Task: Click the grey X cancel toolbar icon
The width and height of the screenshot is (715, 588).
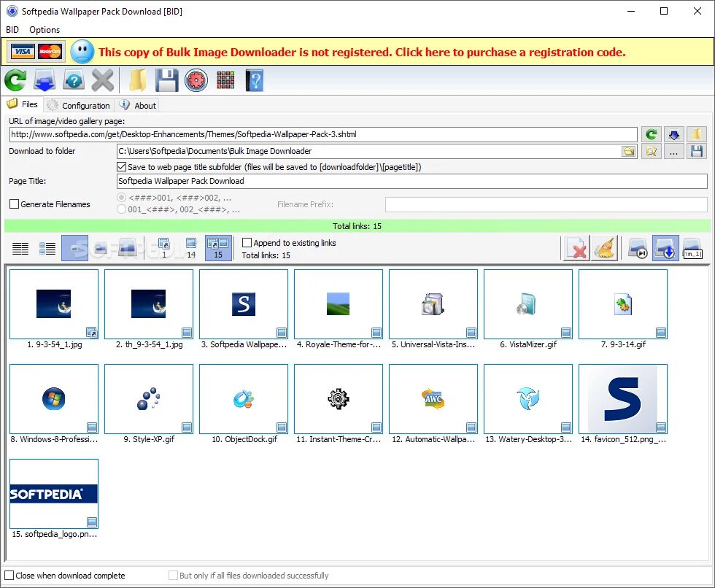Action: pyautogui.click(x=103, y=81)
